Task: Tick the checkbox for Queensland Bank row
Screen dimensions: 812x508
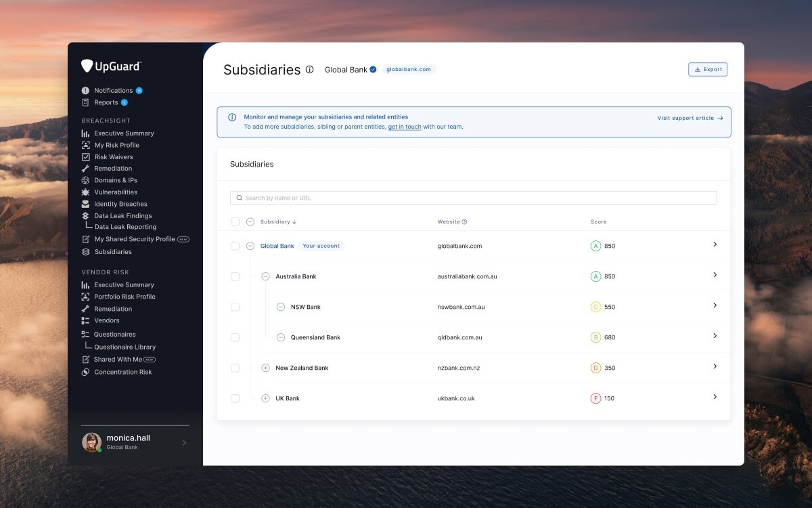Action: pyautogui.click(x=235, y=337)
